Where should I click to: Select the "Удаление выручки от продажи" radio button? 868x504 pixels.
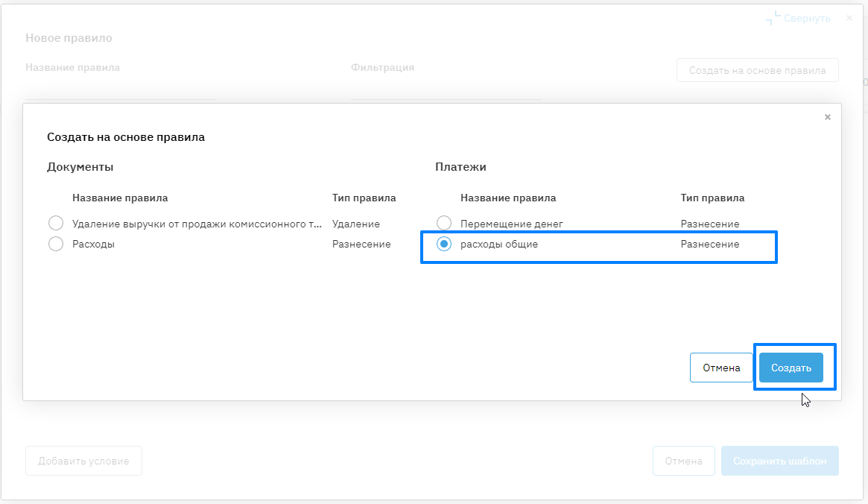point(55,224)
